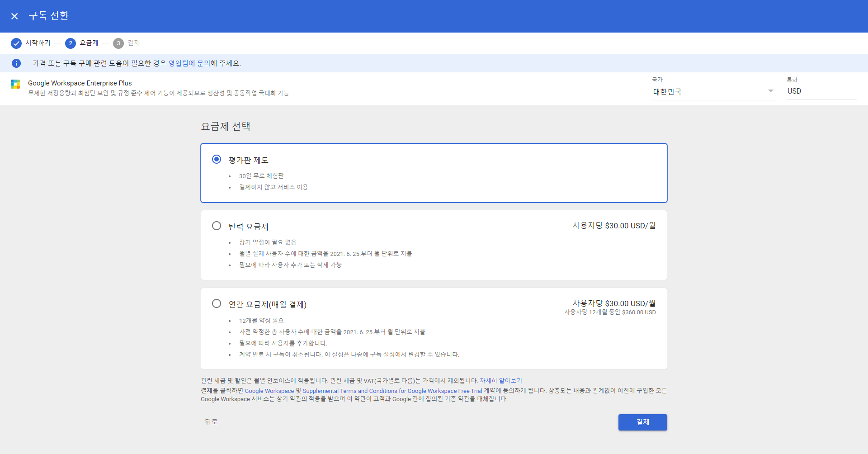Image resolution: width=868 pixels, height=454 pixels.
Task: Open the 자세히 알아보기 link
Action: pyautogui.click(x=501, y=381)
